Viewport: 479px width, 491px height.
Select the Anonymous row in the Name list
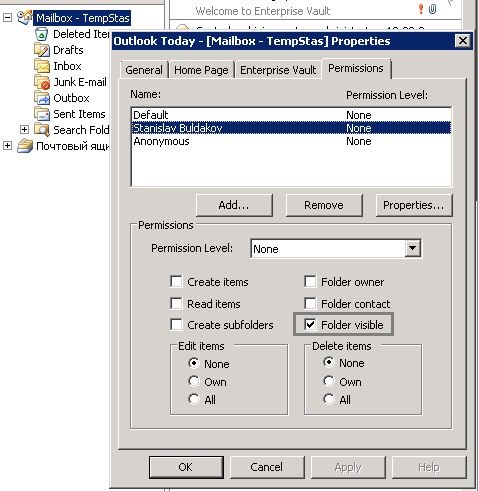291,141
